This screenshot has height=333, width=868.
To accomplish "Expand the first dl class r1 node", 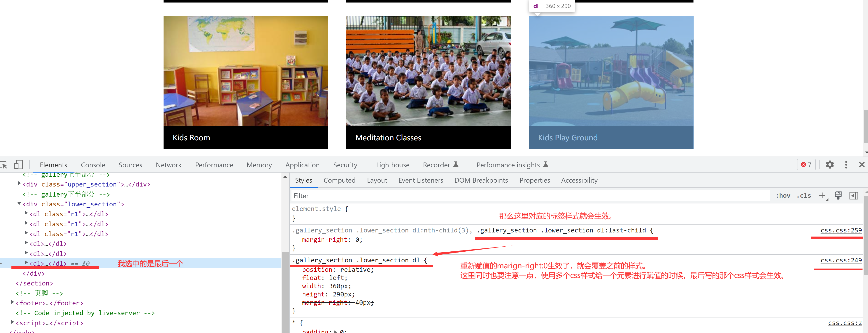I will point(26,213).
